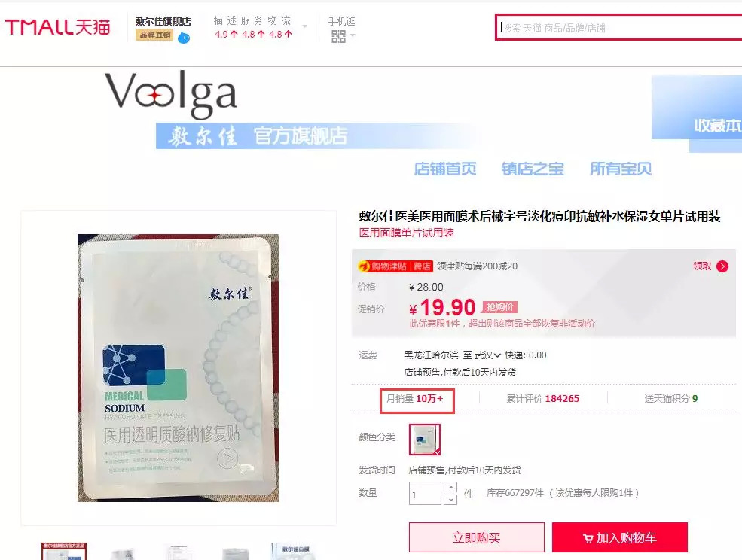Image resolution: width=742 pixels, height=560 pixels.
Task: Click the TMALL 天猫 logo
Action: coord(58,27)
